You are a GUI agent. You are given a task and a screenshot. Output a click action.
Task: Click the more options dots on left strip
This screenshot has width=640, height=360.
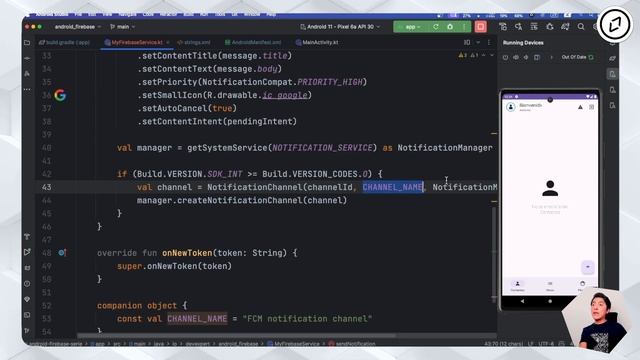click(27, 89)
